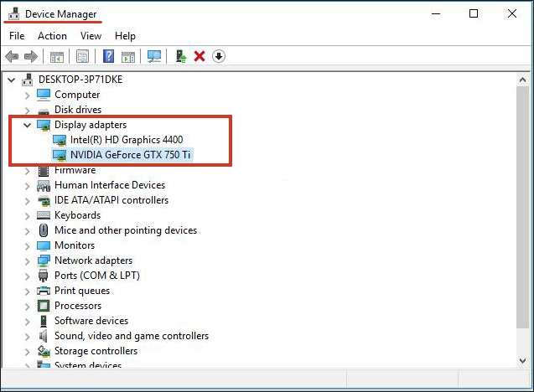The height and width of the screenshot is (392, 534).
Task: Open Properties toolbar icon
Action: [82, 56]
